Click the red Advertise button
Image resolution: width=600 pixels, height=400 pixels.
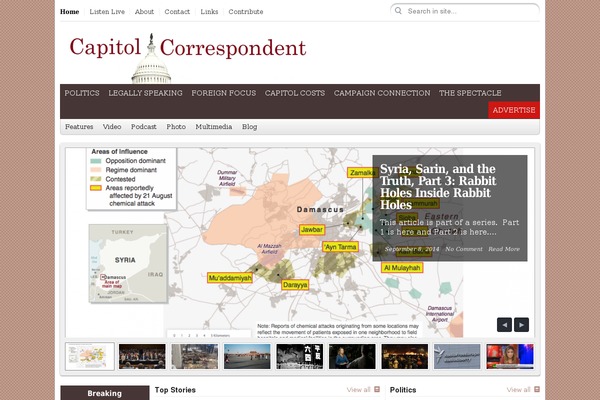(514, 110)
